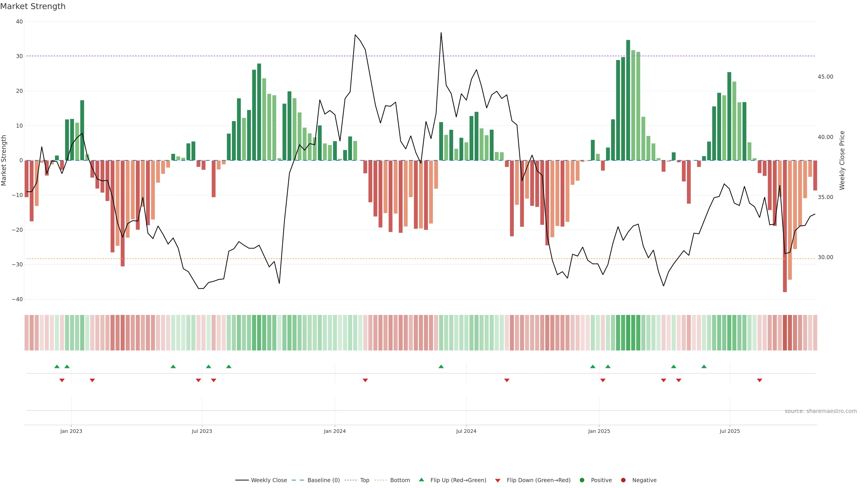Click the Jul 2025 x-axis label
868x488 pixels.
729,431
